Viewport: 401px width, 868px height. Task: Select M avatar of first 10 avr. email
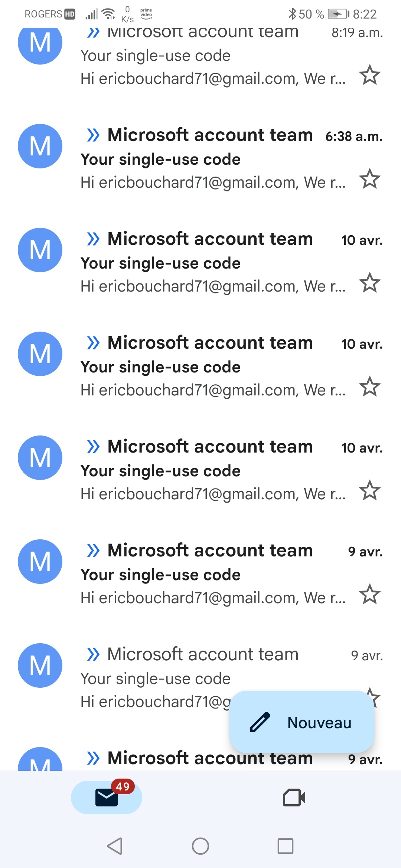tap(40, 250)
